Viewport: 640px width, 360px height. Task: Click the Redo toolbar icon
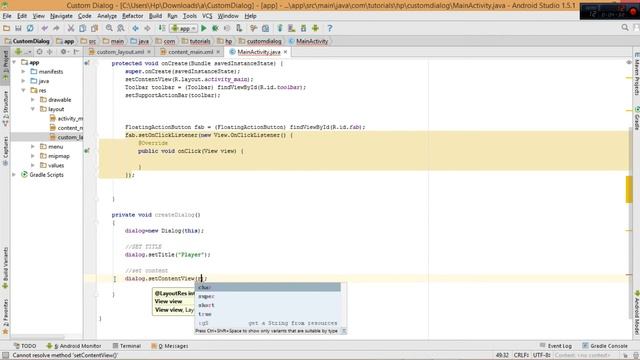click(56, 28)
